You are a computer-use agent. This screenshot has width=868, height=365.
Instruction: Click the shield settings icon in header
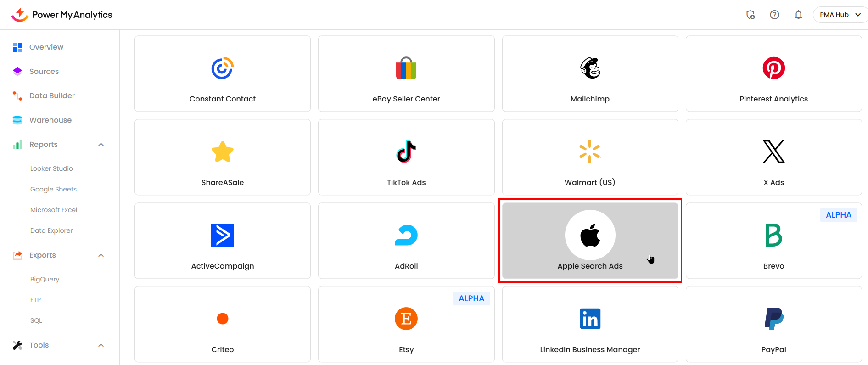750,15
